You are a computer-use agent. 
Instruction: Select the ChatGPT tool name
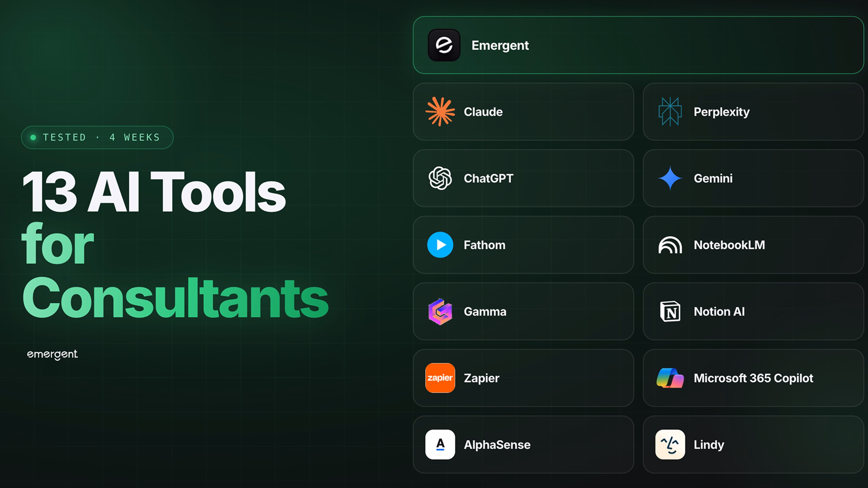pyautogui.click(x=488, y=178)
